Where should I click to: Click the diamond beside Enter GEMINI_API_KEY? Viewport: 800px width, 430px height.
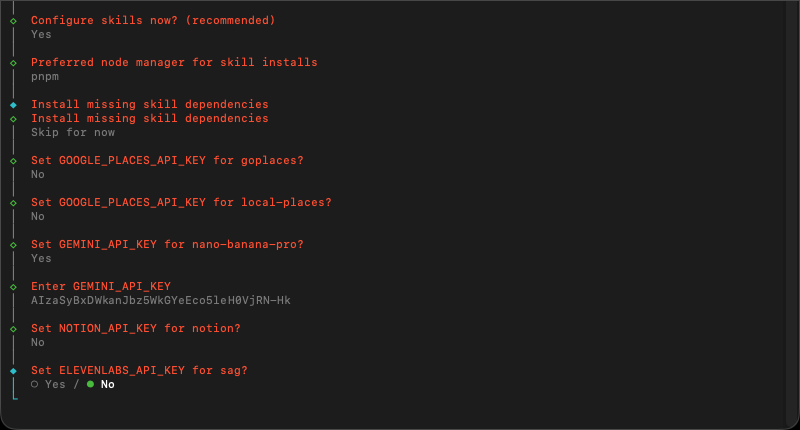pos(13,286)
